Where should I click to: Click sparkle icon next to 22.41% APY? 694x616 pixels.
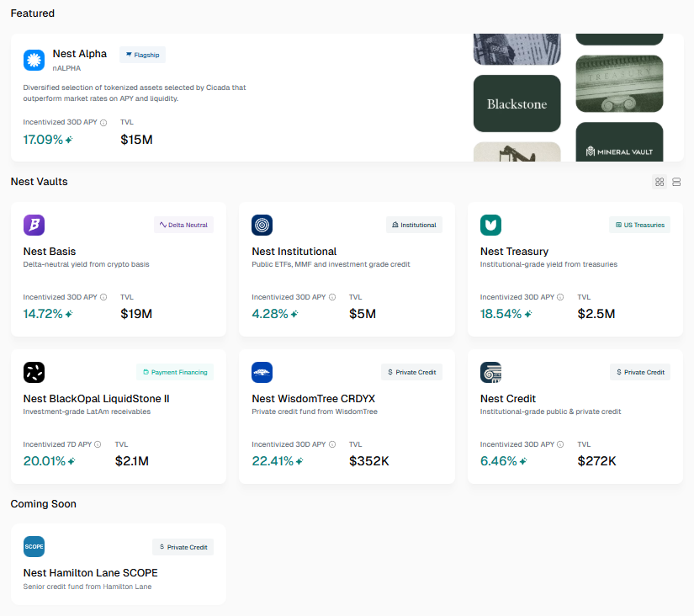(x=299, y=461)
